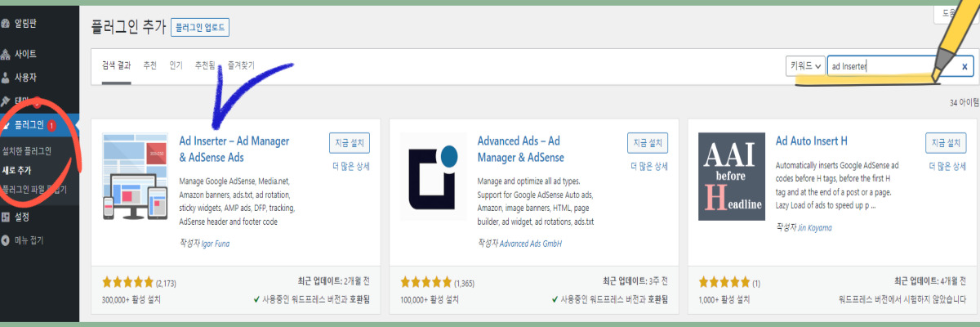Clear the search field with the x button
This screenshot has height=327, width=980.
964,67
